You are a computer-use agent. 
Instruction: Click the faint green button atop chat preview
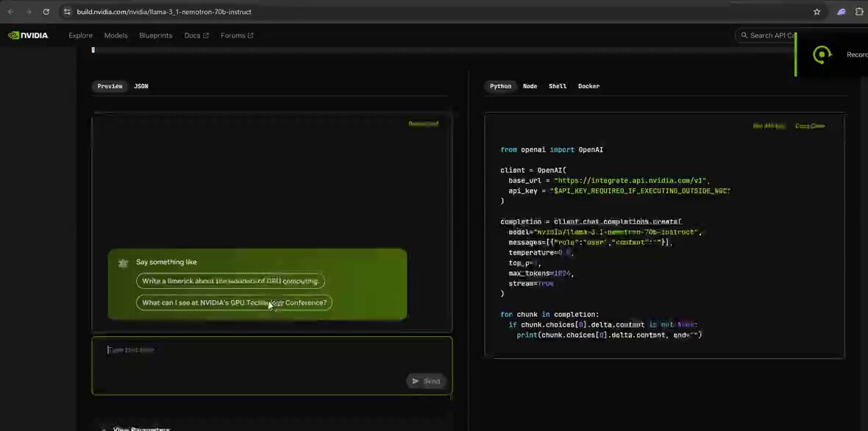[x=424, y=124]
